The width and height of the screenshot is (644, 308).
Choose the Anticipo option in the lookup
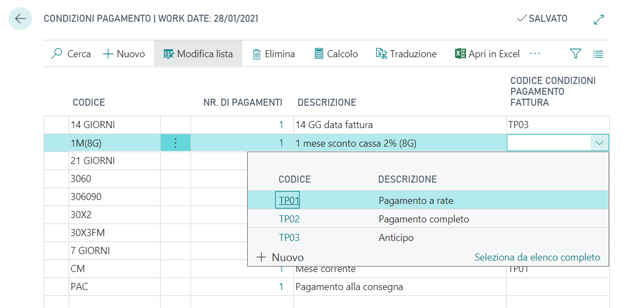click(x=396, y=238)
